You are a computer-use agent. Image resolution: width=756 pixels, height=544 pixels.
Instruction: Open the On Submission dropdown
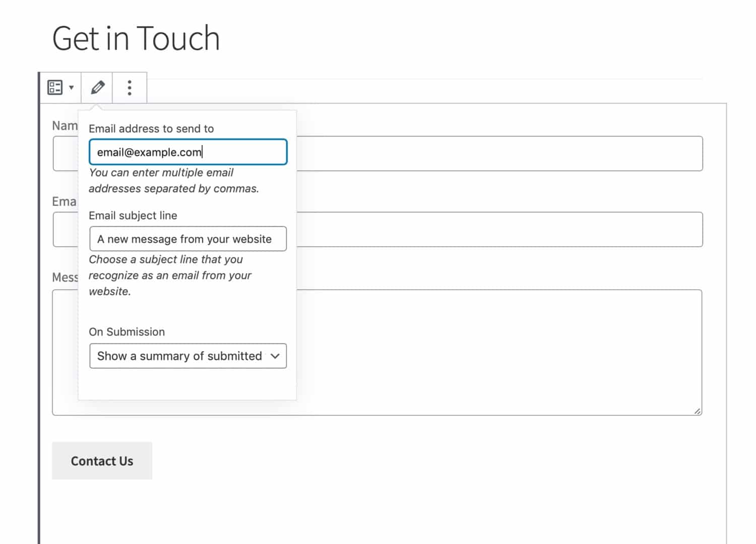(187, 356)
